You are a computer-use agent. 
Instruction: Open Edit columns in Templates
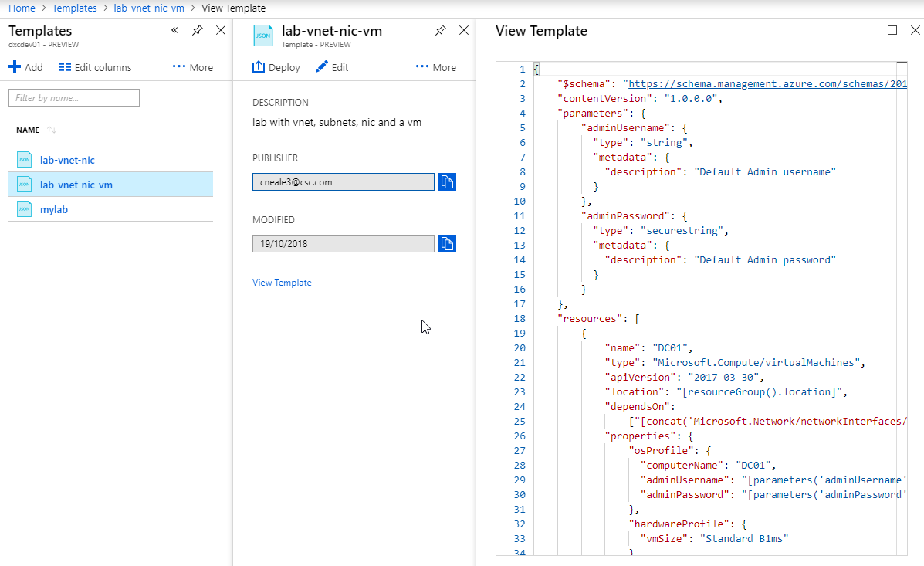coord(95,67)
